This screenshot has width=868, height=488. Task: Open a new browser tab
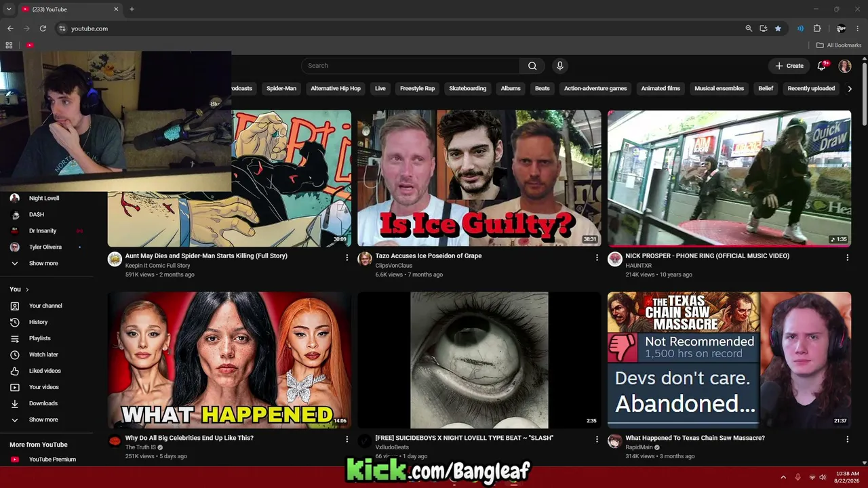point(132,9)
